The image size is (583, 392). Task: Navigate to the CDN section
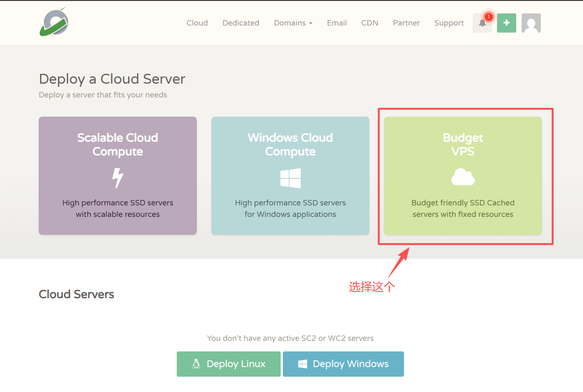369,23
